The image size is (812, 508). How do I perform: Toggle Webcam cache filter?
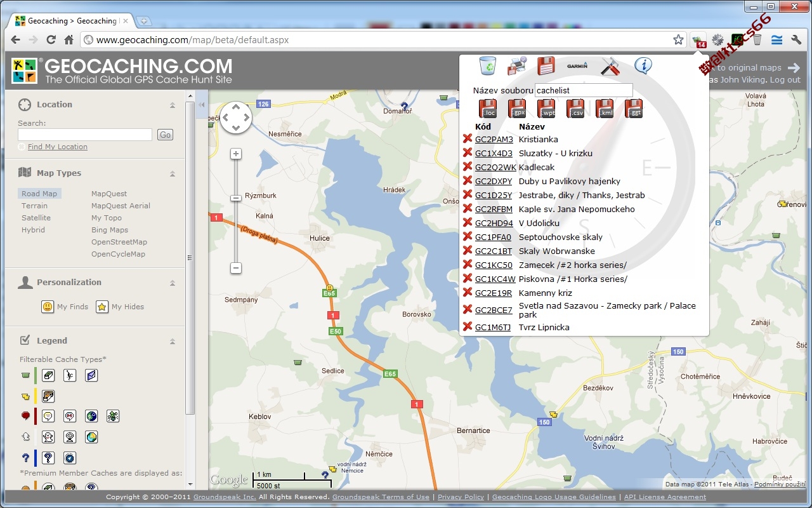(x=70, y=437)
